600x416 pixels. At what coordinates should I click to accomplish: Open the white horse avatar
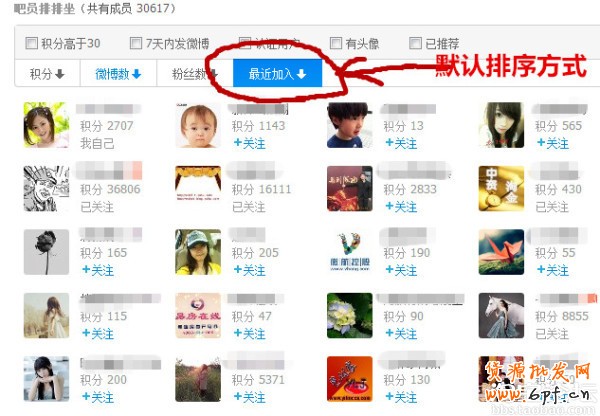[501, 315]
